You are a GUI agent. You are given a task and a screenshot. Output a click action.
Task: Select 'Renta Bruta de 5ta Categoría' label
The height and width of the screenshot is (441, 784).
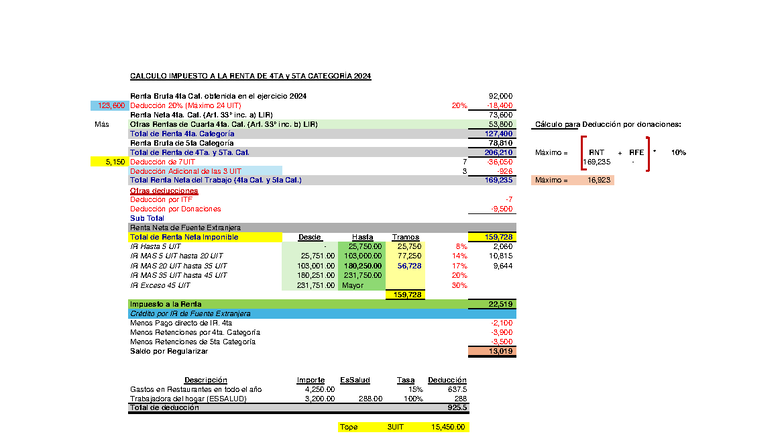pyautogui.click(x=182, y=143)
